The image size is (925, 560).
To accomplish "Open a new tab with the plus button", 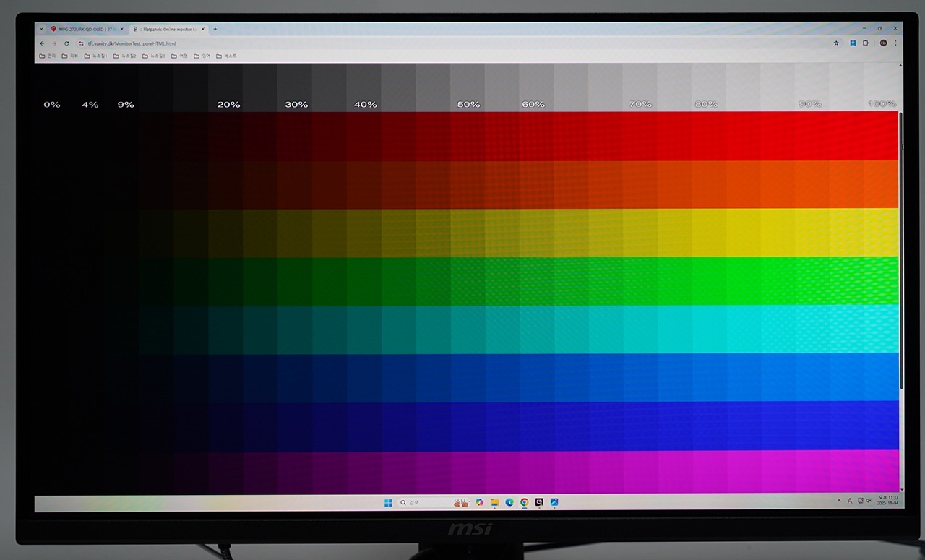I will 215,29.
